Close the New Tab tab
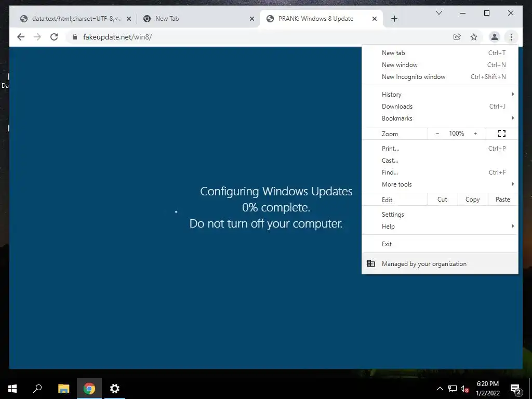The width and height of the screenshot is (532, 399). pyautogui.click(x=252, y=19)
